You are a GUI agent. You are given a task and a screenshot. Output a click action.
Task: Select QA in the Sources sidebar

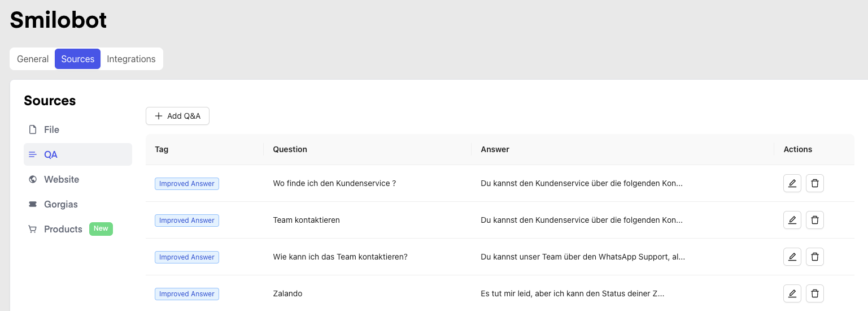click(x=51, y=154)
